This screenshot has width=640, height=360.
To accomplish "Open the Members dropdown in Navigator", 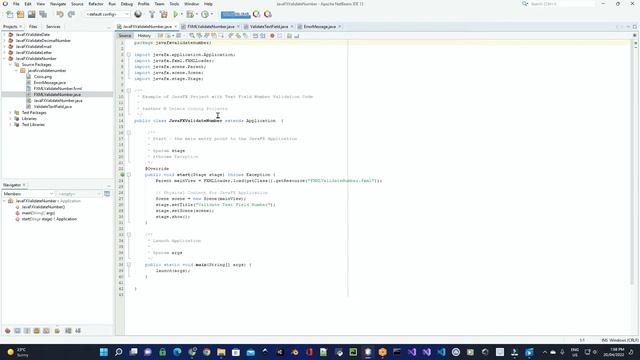I will [28, 194].
